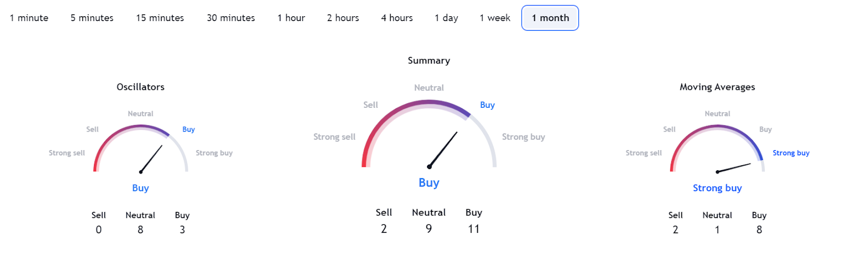Choose the 15 minutes interval tab
The image size is (868, 253).
(x=160, y=18)
